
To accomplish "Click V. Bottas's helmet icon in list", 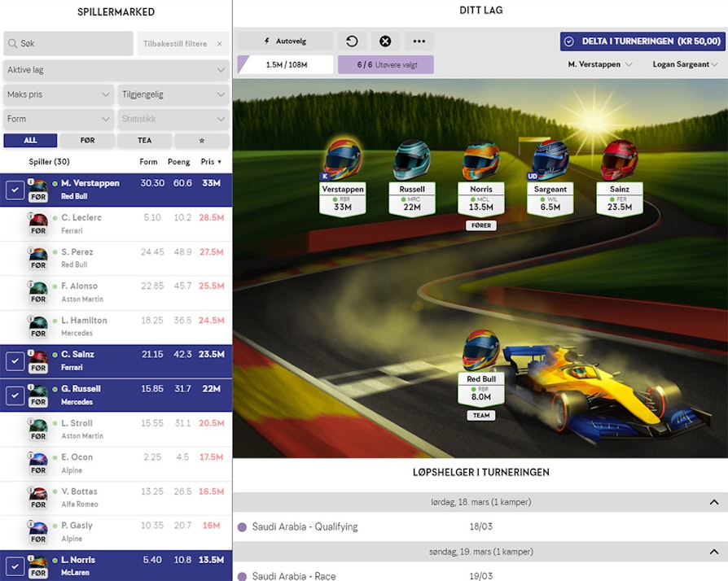I will coord(38,493).
